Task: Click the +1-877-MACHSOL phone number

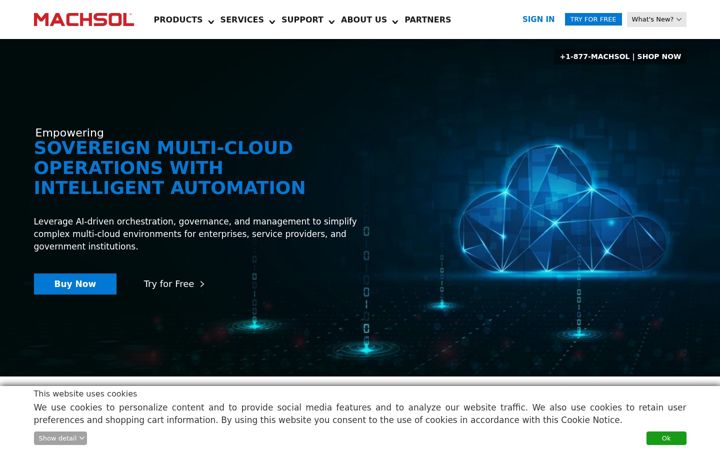Action: pyautogui.click(x=594, y=56)
